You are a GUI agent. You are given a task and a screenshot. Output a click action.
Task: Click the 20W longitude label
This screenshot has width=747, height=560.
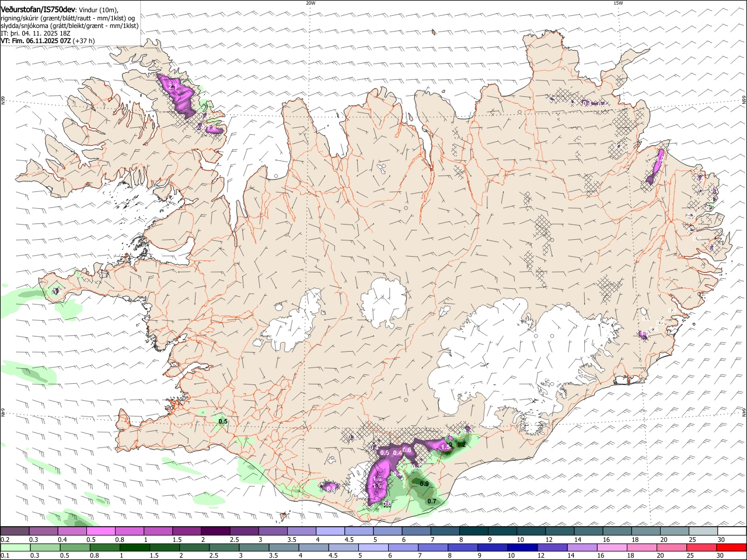pos(310,3)
